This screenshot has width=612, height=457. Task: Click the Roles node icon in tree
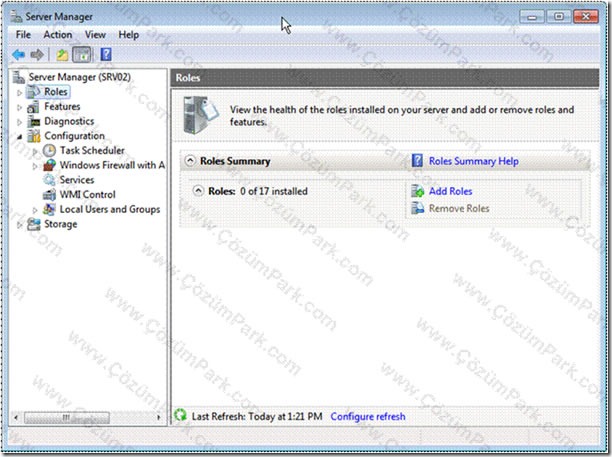coord(34,92)
